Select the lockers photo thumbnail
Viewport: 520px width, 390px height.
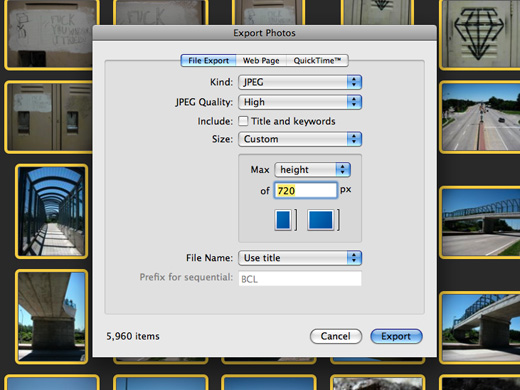49,117
